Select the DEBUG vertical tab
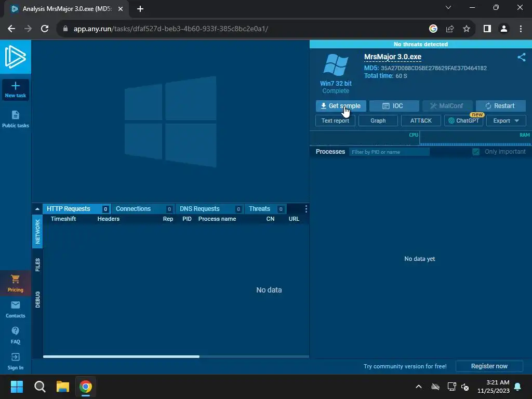The width and height of the screenshot is (532, 399). point(37,300)
